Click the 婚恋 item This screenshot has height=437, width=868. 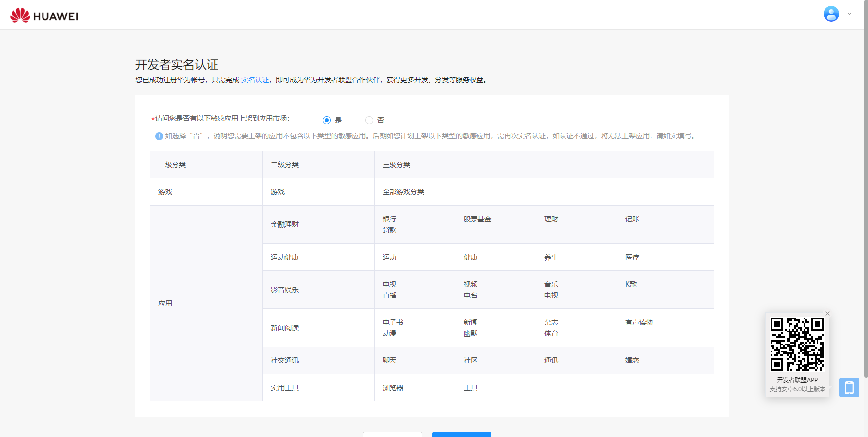coord(632,360)
